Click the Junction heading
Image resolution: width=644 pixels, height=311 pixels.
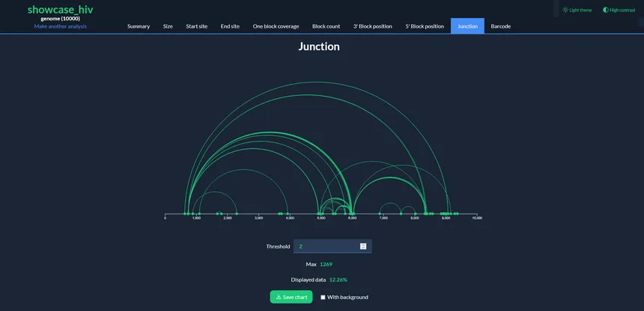pyautogui.click(x=319, y=46)
